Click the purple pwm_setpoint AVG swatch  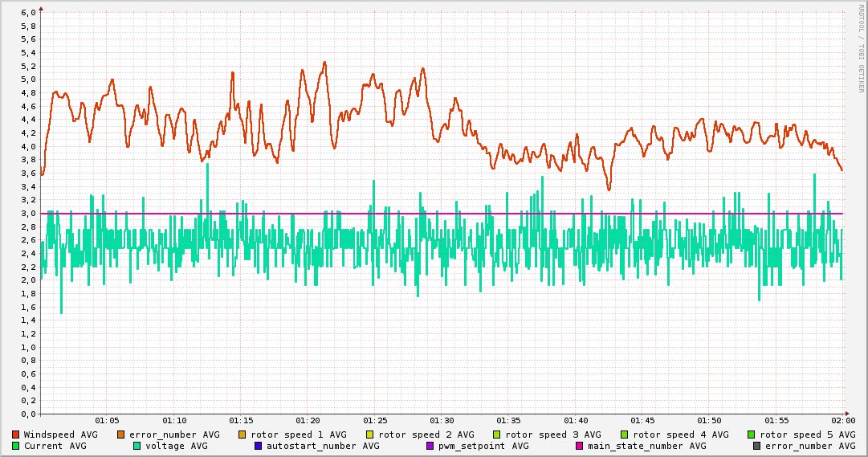click(430, 446)
